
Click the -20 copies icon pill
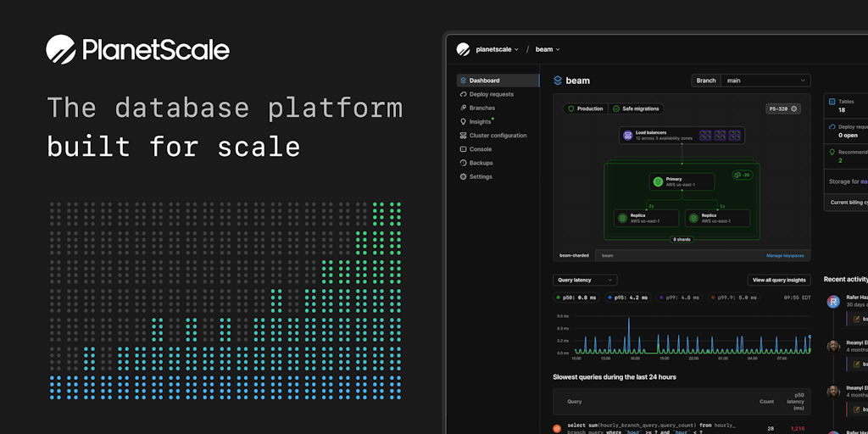[x=743, y=175]
